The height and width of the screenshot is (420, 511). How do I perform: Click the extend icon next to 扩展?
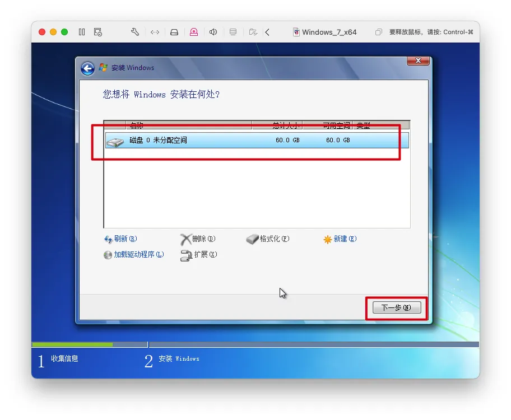[x=187, y=256]
